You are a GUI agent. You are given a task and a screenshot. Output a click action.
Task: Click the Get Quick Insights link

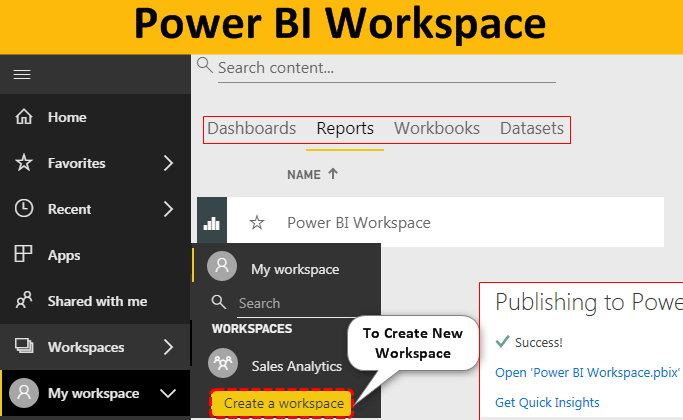[547, 403]
